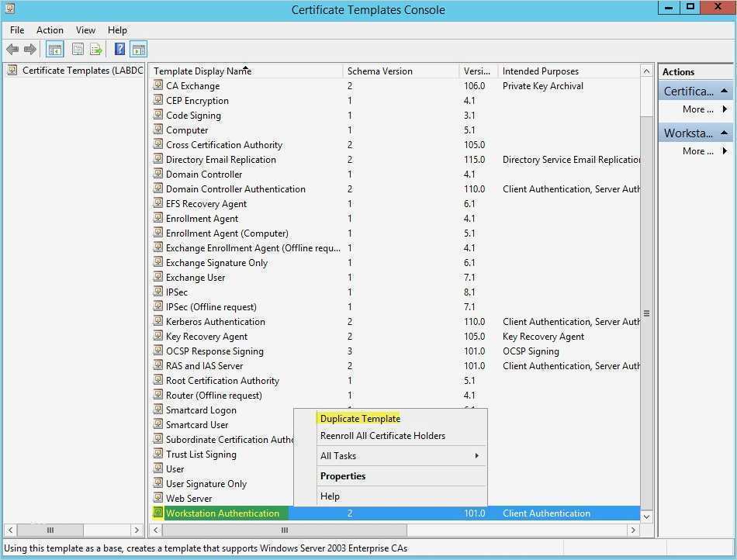Click the IPSec template icon
737x560 pixels.
click(x=158, y=292)
